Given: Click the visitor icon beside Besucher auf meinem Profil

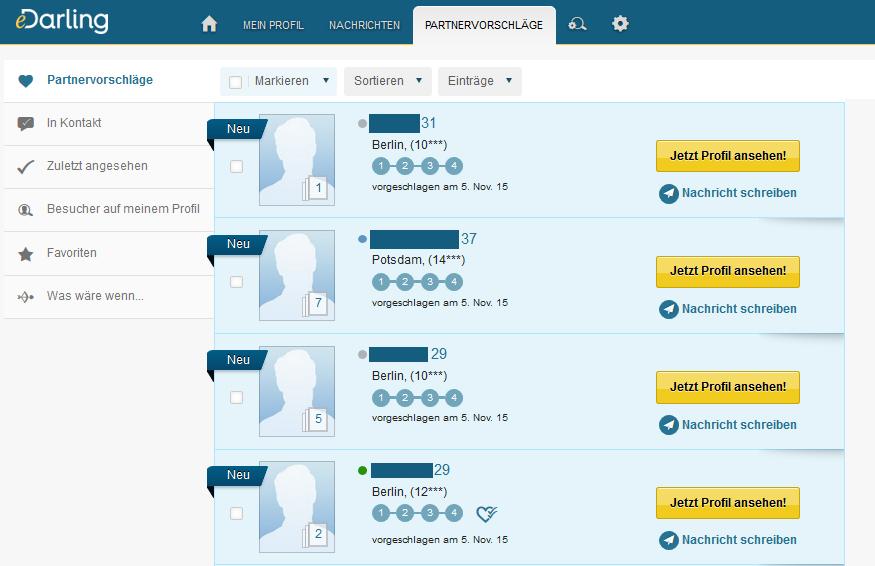Looking at the screenshot, I should 26,210.
